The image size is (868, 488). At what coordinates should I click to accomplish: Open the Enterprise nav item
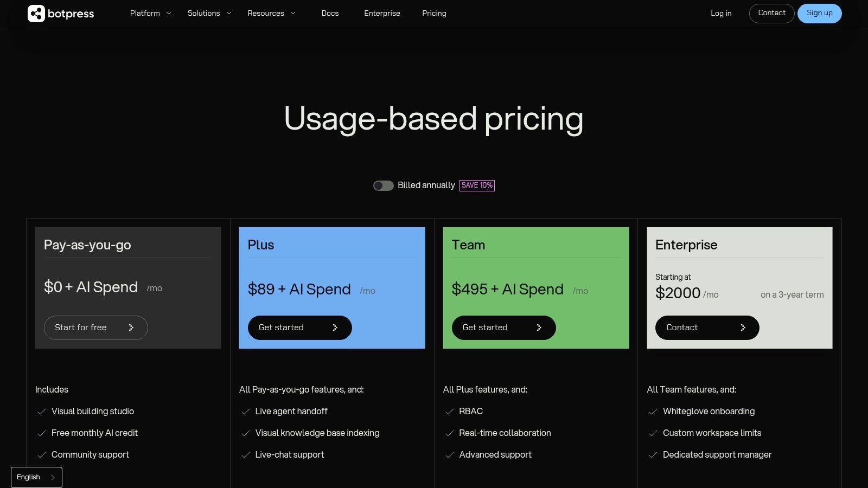point(382,14)
